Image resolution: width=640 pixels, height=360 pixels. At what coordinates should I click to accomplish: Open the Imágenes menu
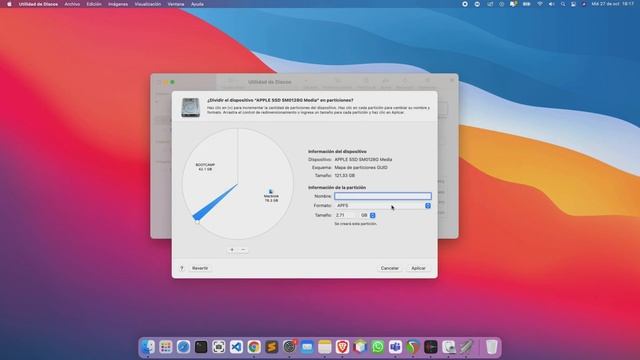pos(118,4)
